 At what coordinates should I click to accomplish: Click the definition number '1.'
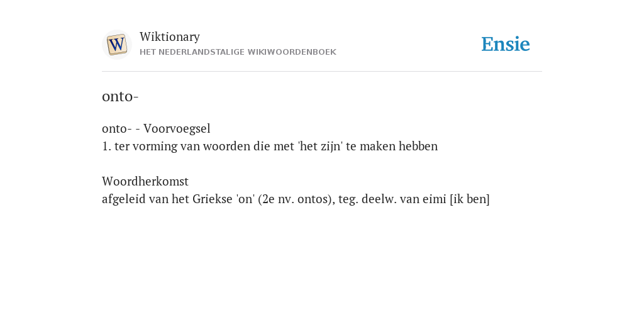coord(106,146)
